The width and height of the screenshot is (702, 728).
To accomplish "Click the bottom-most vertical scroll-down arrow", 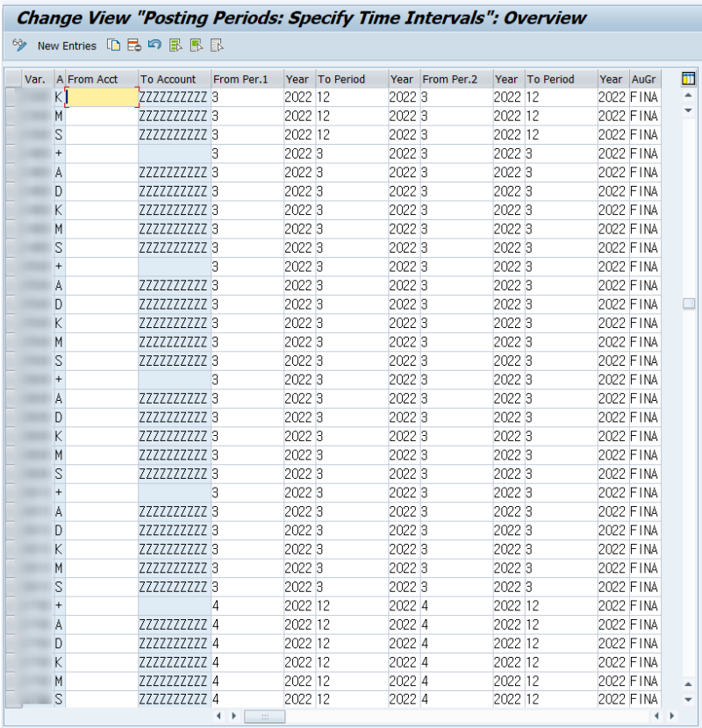I will pyautogui.click(x=688, y=700).
